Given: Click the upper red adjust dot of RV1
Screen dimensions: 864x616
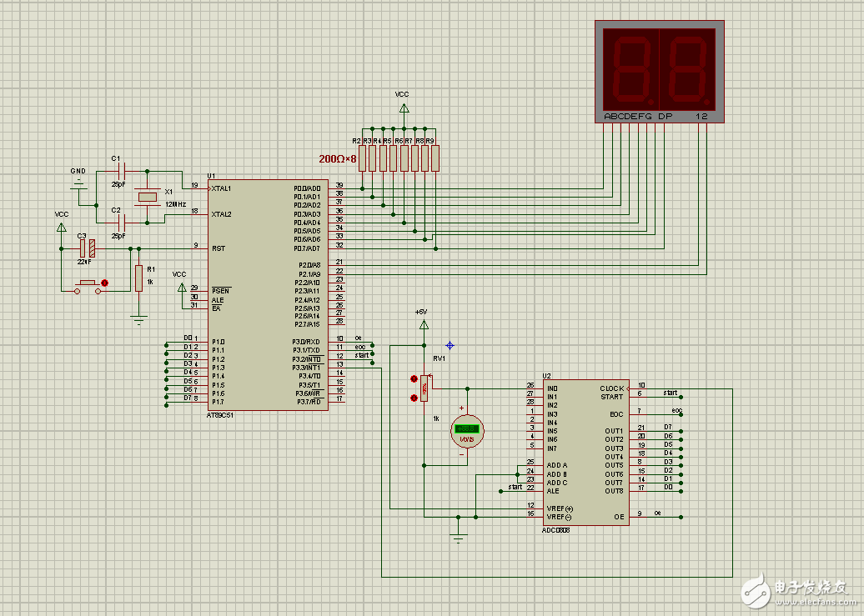Looking at the screenshot, I should pyautogui.click(x=414, y=378).
